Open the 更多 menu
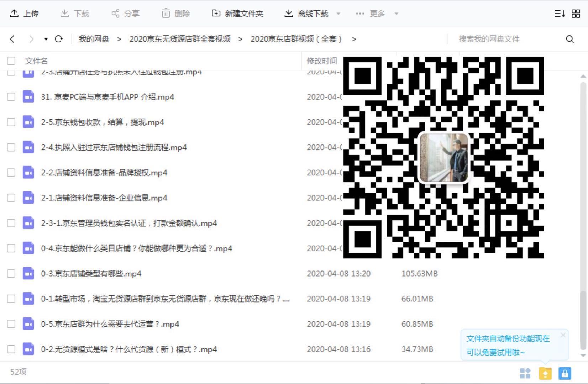The image size is (588, 384). tap(371, 14)
